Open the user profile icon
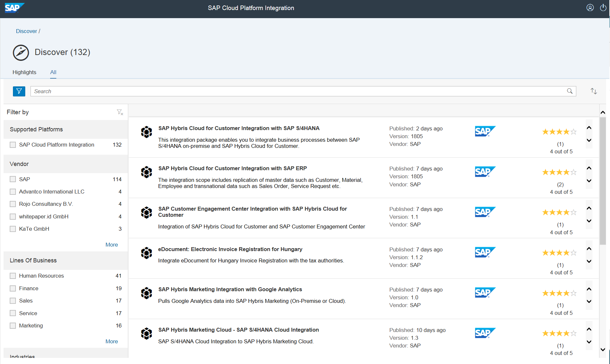 point(590,8)
